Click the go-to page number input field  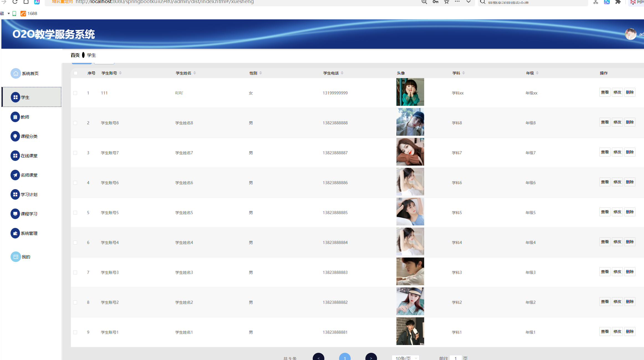coord(455,358)
